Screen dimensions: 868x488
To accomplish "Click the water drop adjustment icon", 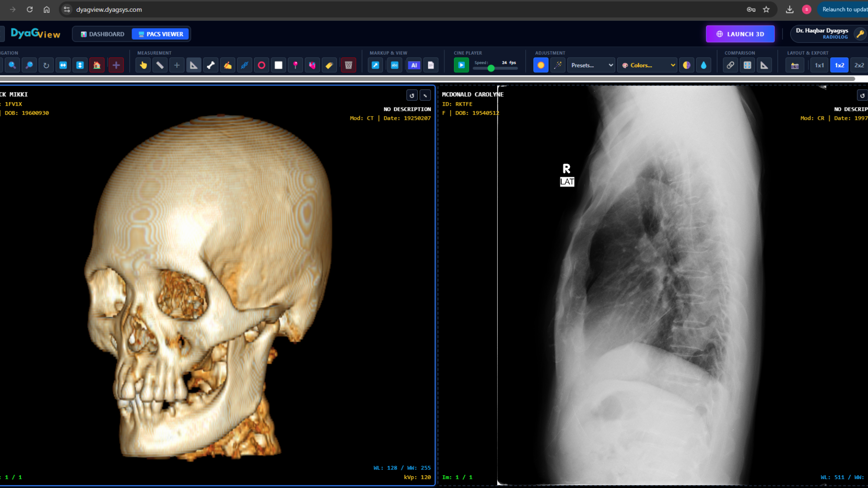I will tap(704, 65).
